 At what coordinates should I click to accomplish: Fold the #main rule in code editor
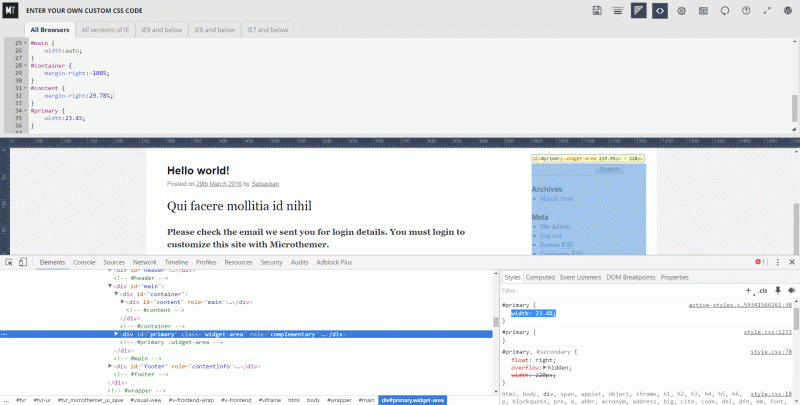pos(26,43)
